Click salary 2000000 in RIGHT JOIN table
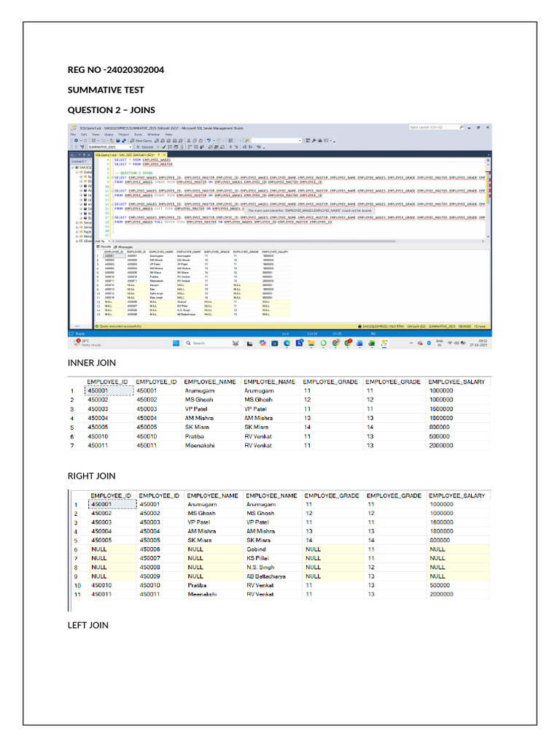This screenshot has height=747, width=560. tap(441, 595)
